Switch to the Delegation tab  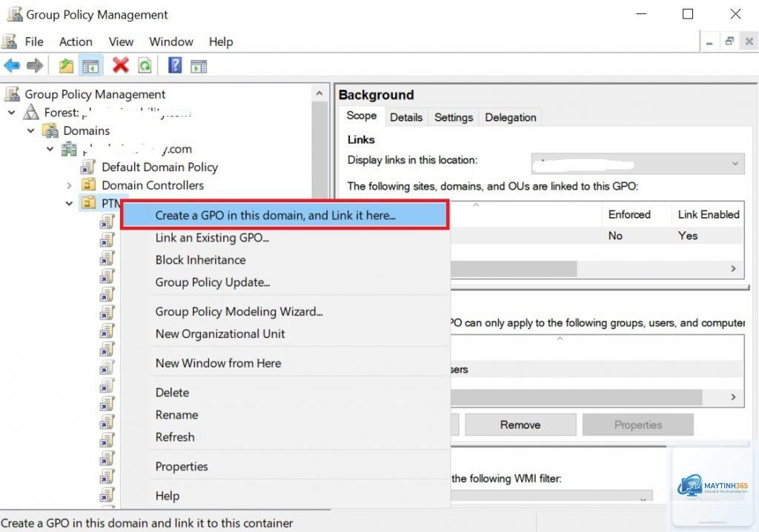coord(510,117)
